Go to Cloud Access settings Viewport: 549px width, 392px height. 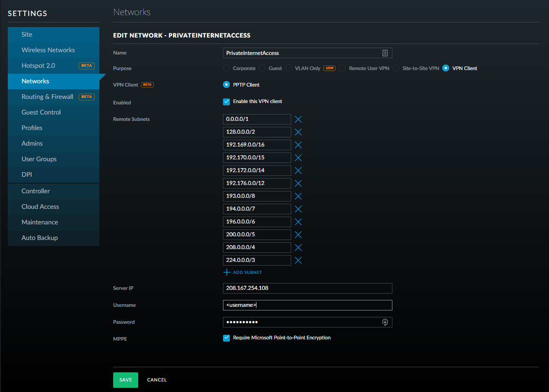point(54,207)
